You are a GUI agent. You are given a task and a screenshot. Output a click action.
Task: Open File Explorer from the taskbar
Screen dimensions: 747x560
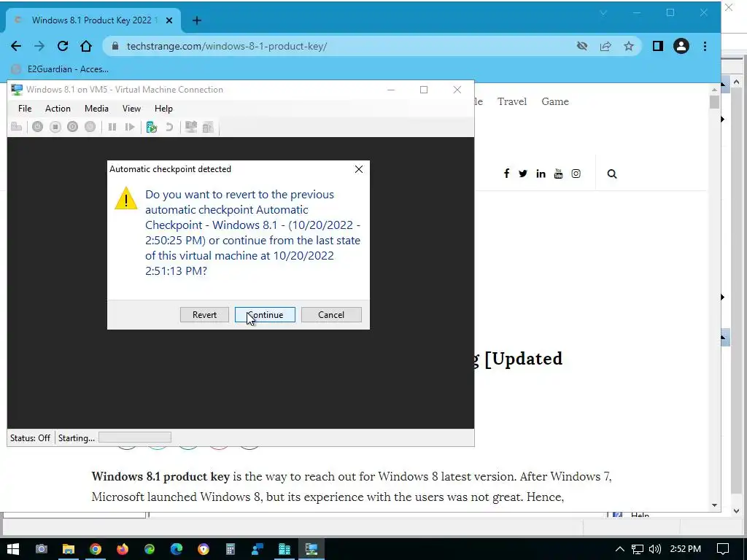coord(69,549)
